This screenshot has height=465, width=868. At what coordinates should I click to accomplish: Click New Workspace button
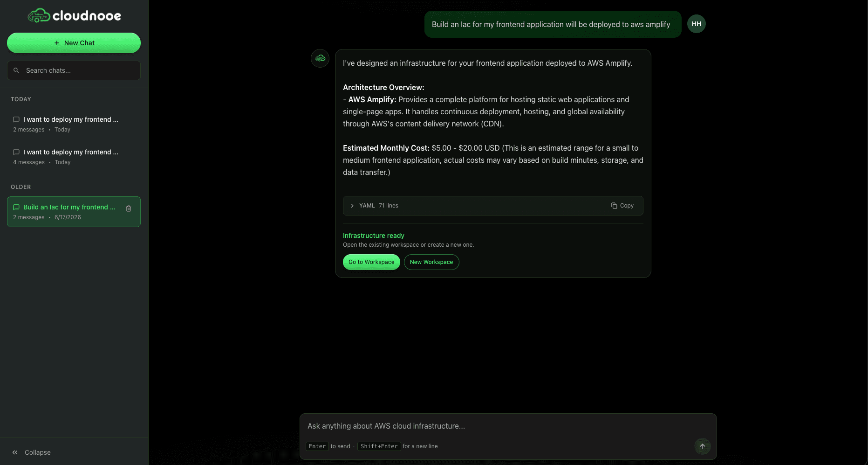[431, 262]
